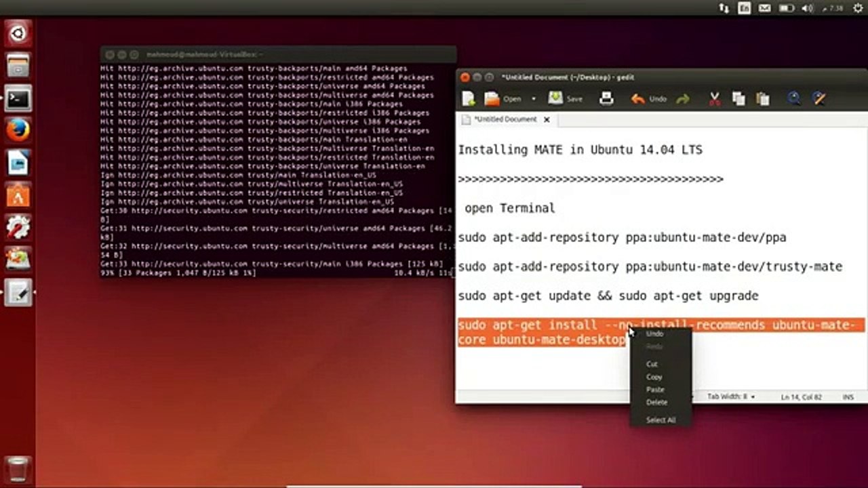868x488 pixels.
Task: Undo the last action from gedit toolbar
Action: [638, 99]
